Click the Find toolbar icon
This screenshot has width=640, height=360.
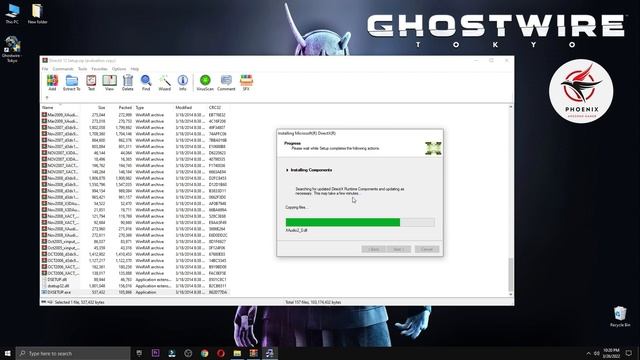pyautogui.click(x=146, y=82)
